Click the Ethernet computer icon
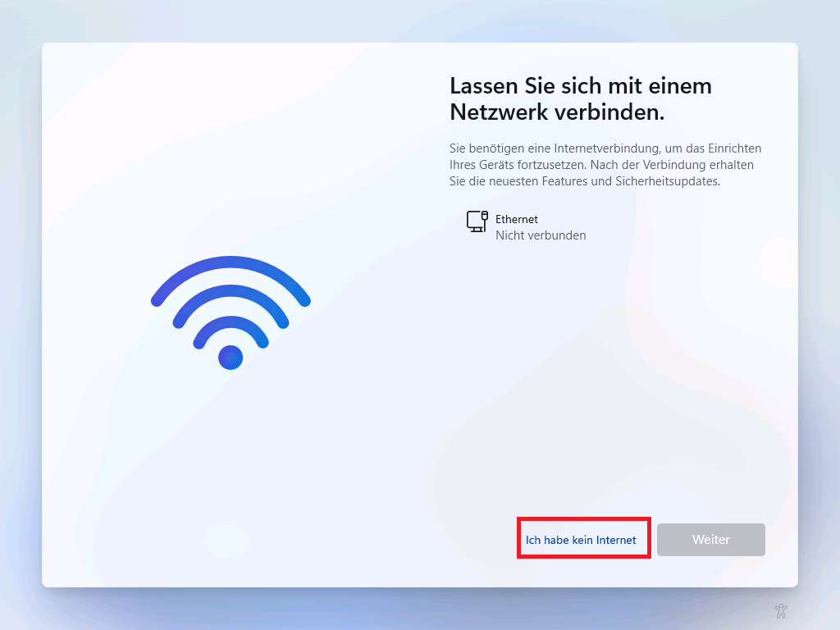The width and height of the screenshot is (840, 630). pyautogui.click(x=477, y=221)
